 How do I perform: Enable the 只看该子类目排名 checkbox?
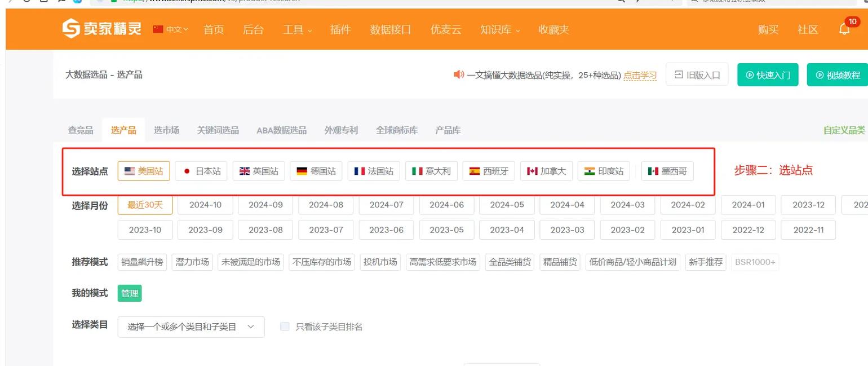285,326
